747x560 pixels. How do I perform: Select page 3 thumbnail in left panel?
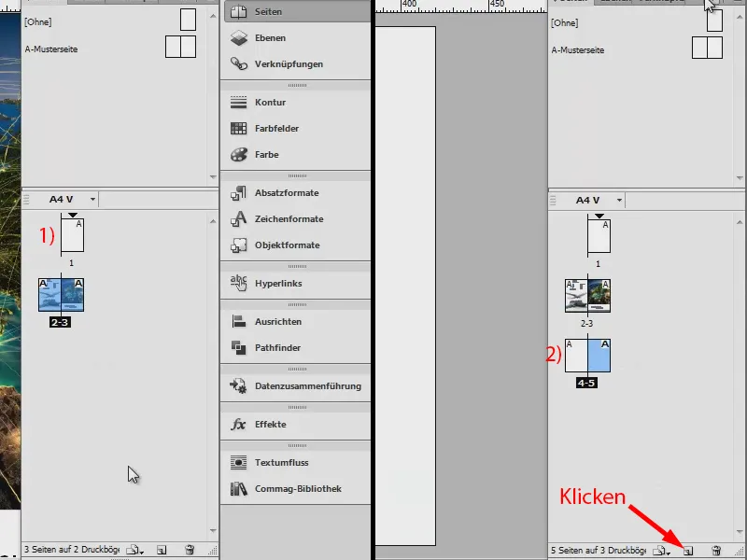click(x=73, y=295)
